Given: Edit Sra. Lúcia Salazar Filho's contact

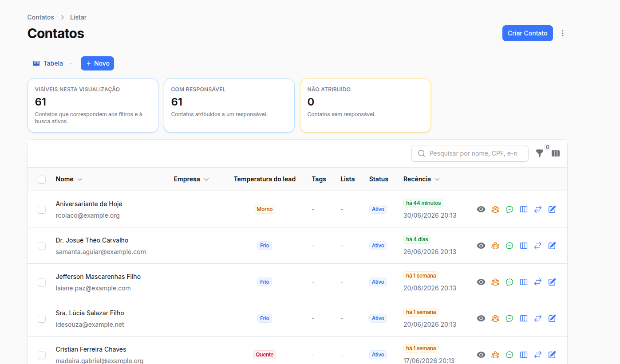Looking at the screenshot, I should [552, 318].
